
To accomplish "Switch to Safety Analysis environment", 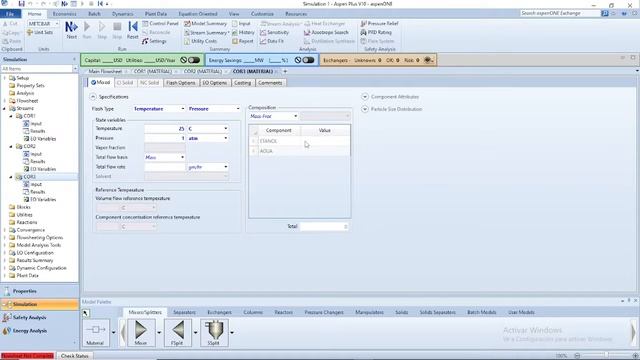I will pyautogui.click(x=40, y=318).
